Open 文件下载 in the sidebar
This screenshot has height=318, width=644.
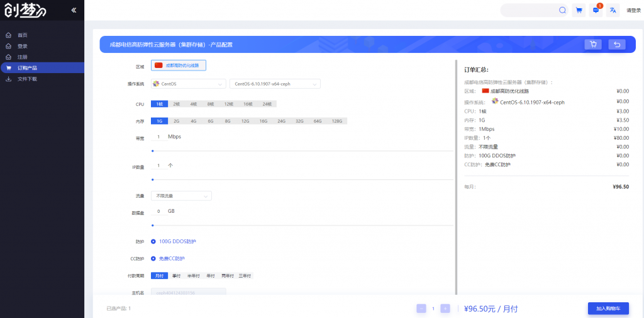click(27, 79)
